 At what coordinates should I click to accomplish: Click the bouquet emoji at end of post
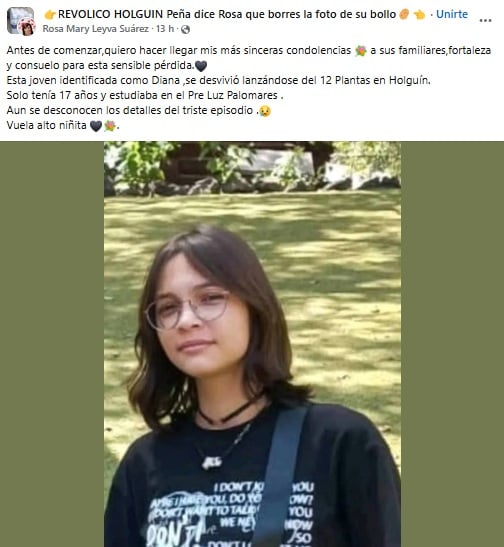point(110,126)
